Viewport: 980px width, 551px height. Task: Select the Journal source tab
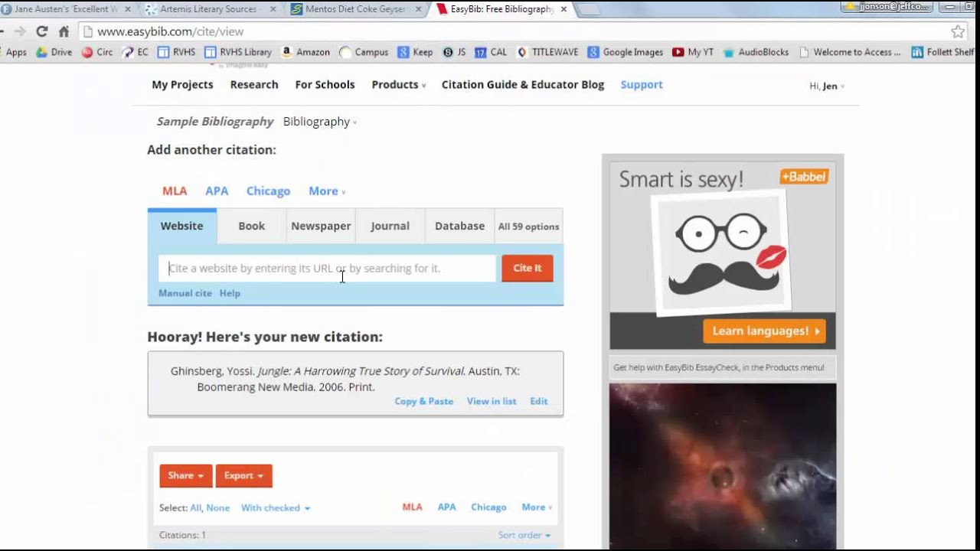coord(390,226)
